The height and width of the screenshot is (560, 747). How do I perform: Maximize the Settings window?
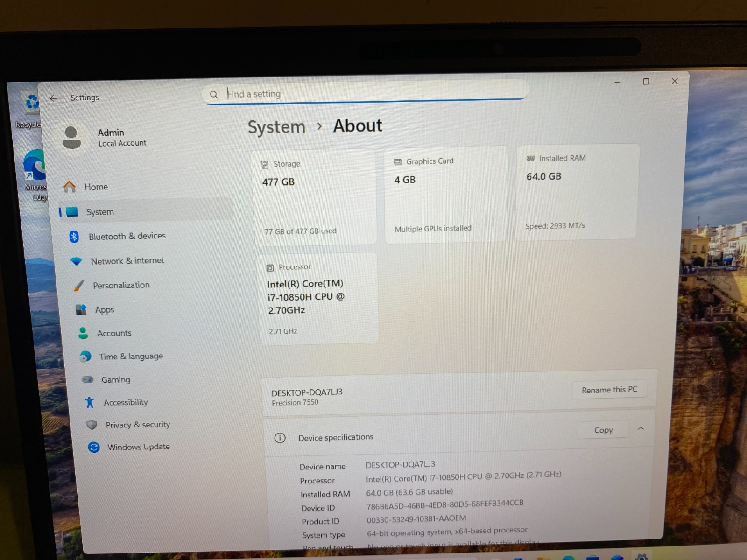click(x=646, y=82)
